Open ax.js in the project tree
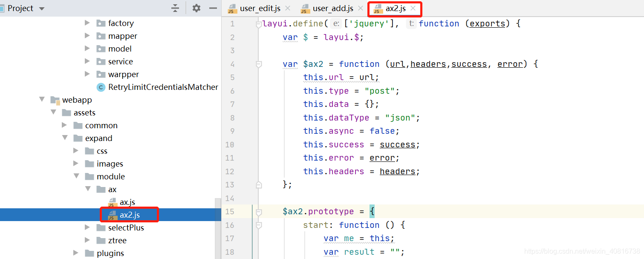This screenshot has height=259, width=644. tap(127, 202)
